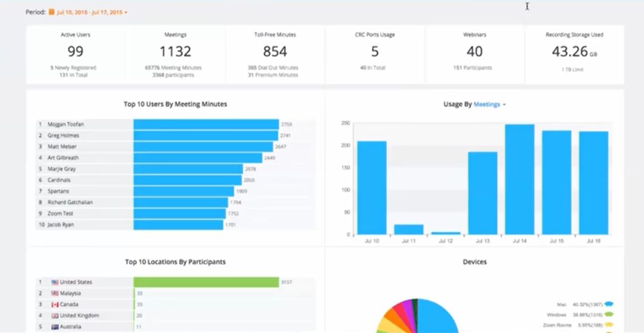
Task: Click the "Australia" location name
Action: (x=70, y=327)
